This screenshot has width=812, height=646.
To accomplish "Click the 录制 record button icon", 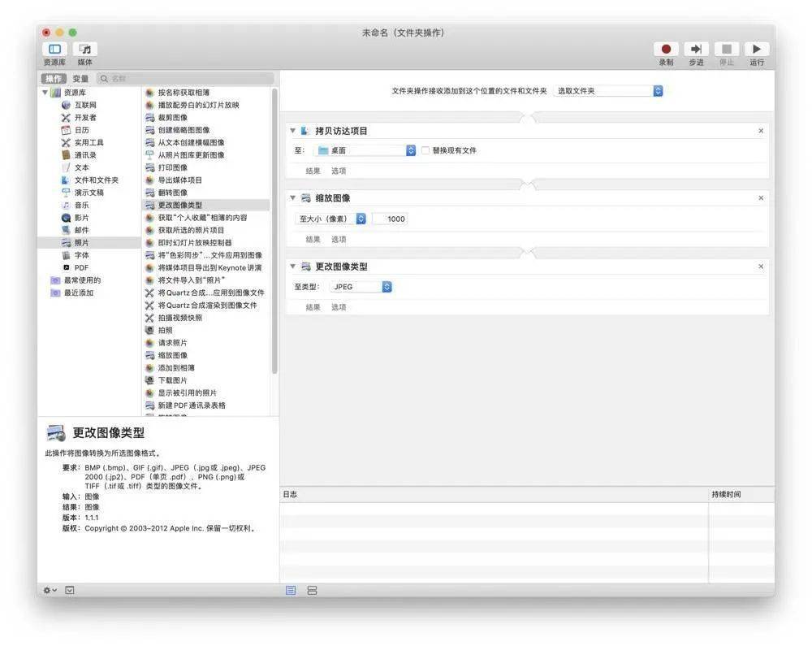I will pos(666,50).
